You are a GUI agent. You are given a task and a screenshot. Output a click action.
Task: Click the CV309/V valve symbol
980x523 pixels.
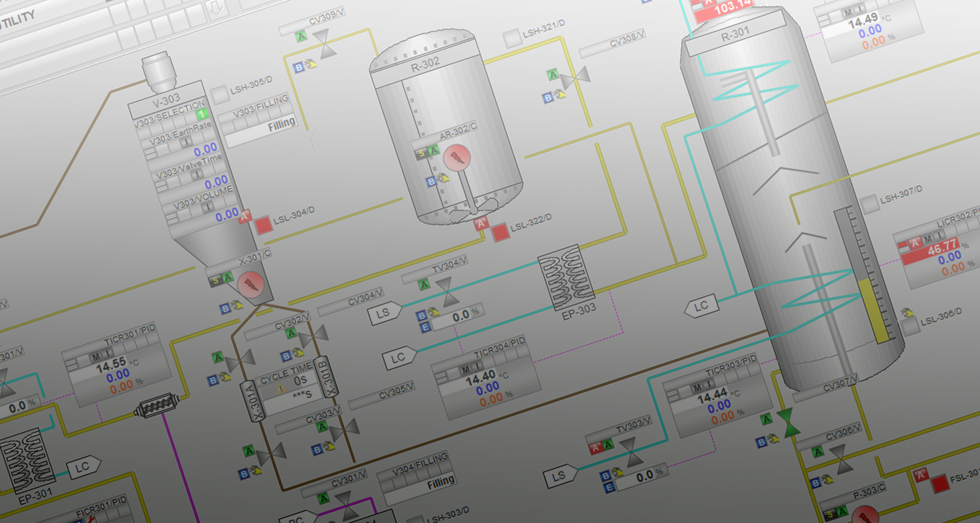click(324, 43)
